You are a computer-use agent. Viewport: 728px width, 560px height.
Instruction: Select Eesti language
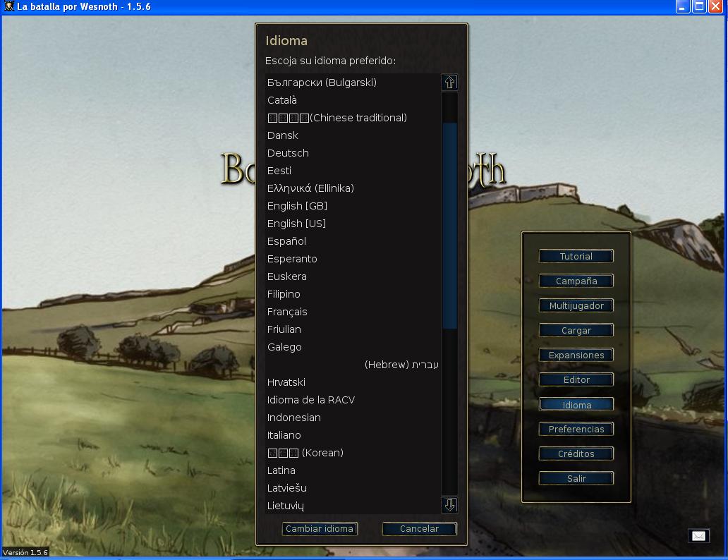coord(353,171)
